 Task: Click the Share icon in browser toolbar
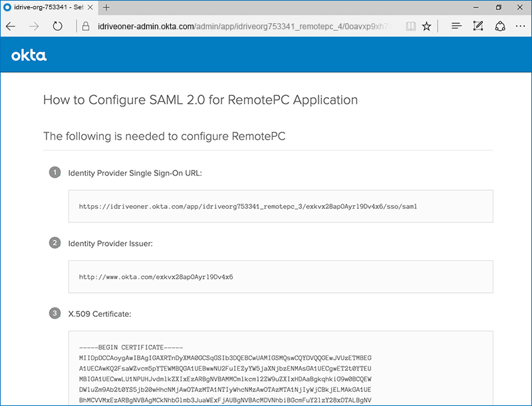pyautogui.click(x=500, y=27)
